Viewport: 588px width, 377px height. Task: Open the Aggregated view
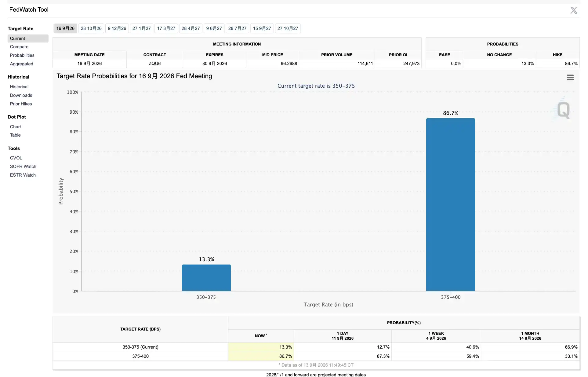(x=22, y=64)
